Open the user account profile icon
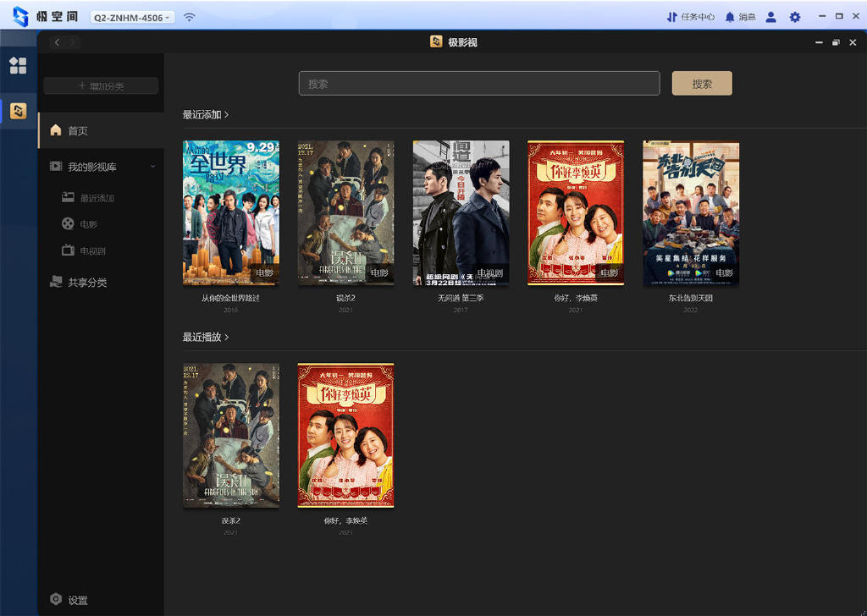The height and width of the screenshot is (616, 867). coord(770,17)
